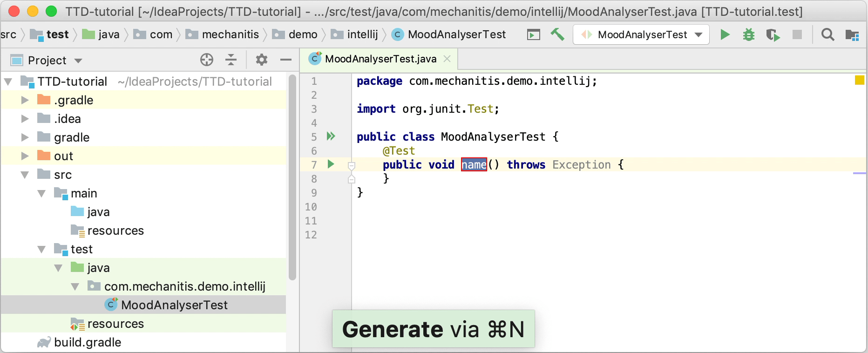Click the locate target crosshair icon
This screenshot has height=353, width=868.
tap(207, 60)
